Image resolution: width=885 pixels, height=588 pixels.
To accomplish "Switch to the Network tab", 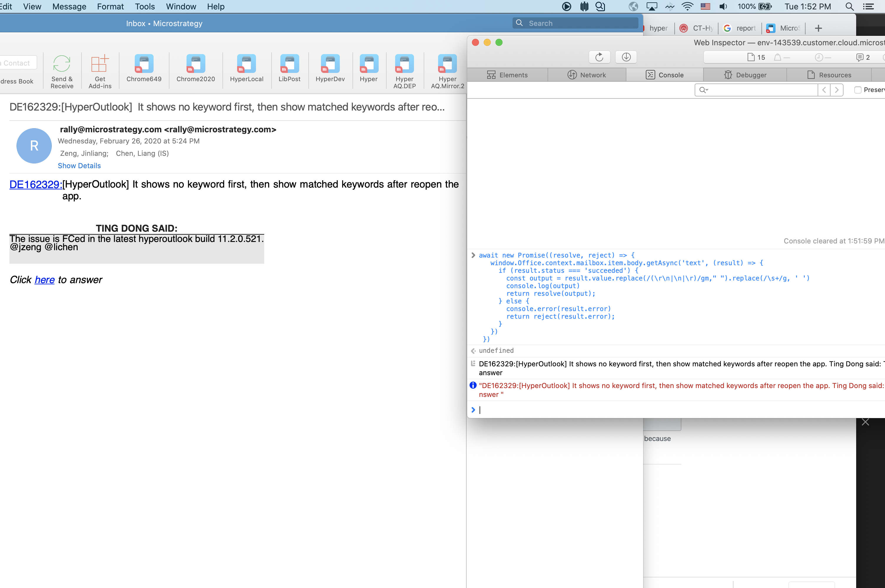I will [x=587, y=75].
